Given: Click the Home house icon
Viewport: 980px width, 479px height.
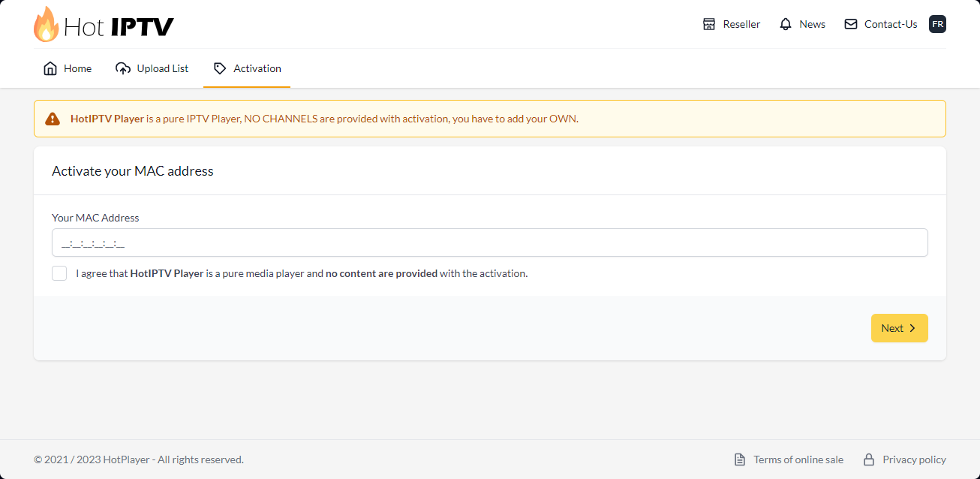Looking at the screenshot, I should 50,68.
